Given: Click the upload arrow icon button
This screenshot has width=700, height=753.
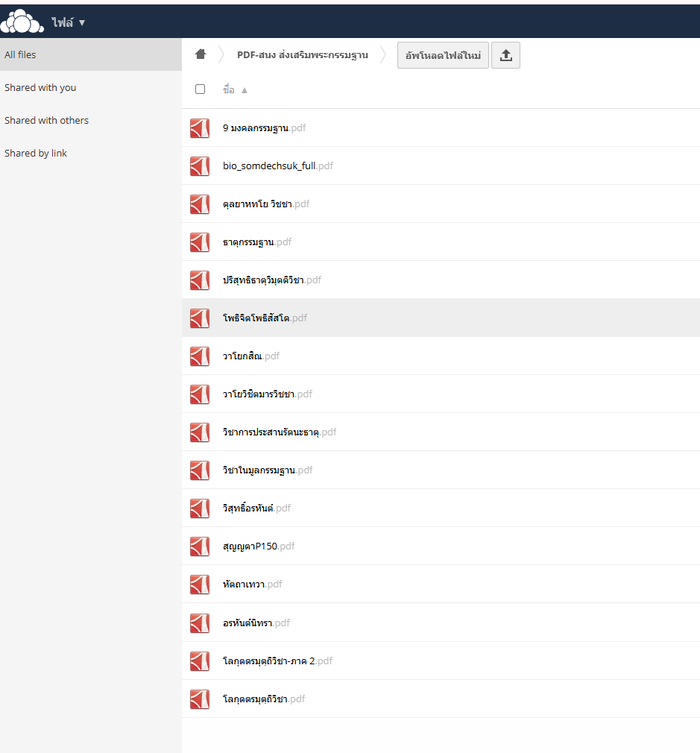Looking at the screenshot, I should click(x=505, y=55).
